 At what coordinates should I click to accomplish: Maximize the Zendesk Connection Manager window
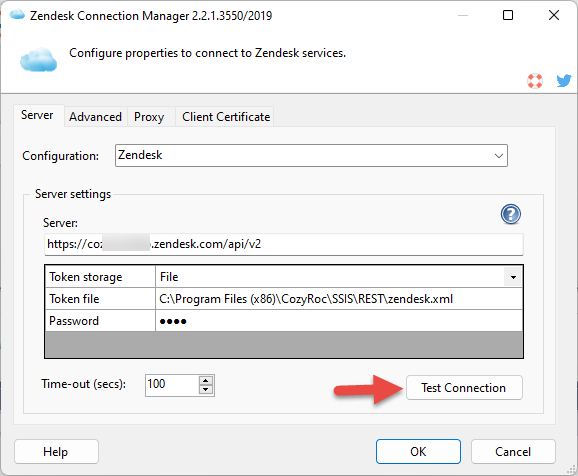pos(508,15)
